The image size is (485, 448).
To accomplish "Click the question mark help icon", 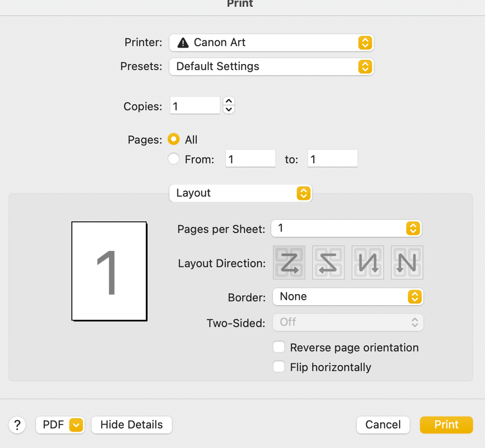I will [x=17, y=425].
